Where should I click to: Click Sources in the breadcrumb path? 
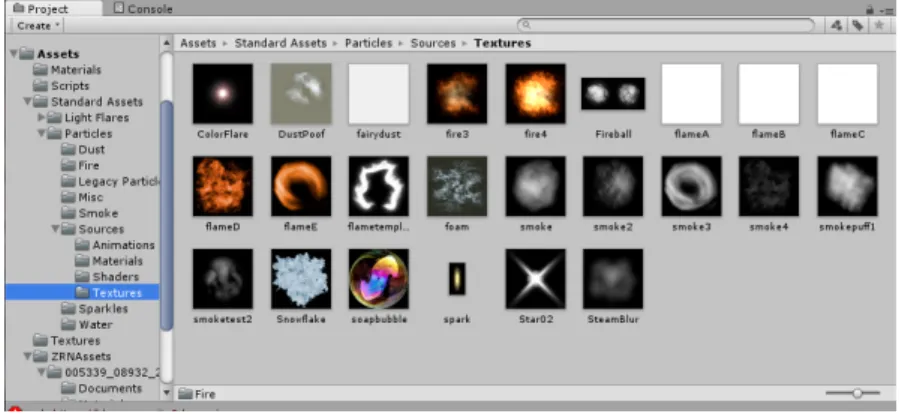(x=433, y=43)
